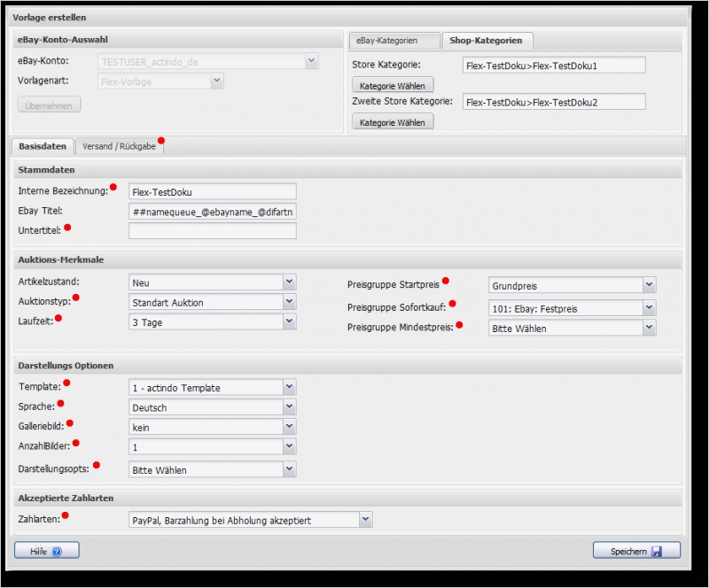Click the red help dot next to Interne Bezeichnung
Viewport: 709px width, 588px height.
[x=113, y=187]
